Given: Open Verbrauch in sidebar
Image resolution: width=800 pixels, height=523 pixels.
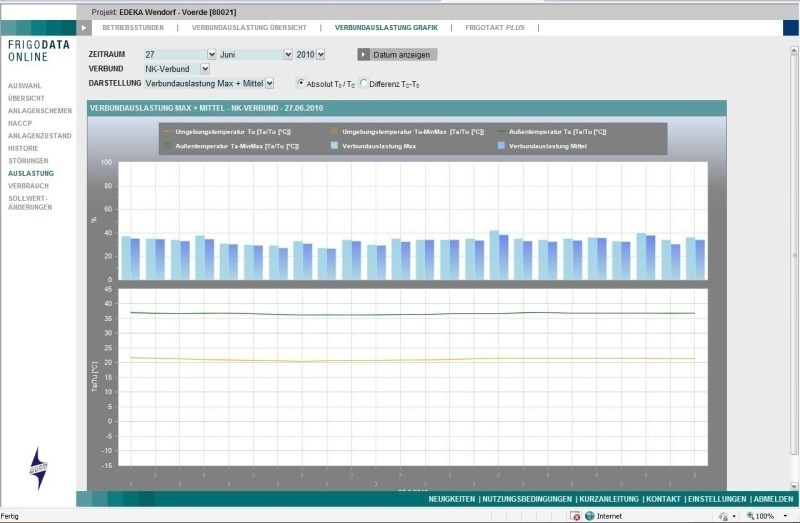Looking at the screenshot, I should 28,186.
